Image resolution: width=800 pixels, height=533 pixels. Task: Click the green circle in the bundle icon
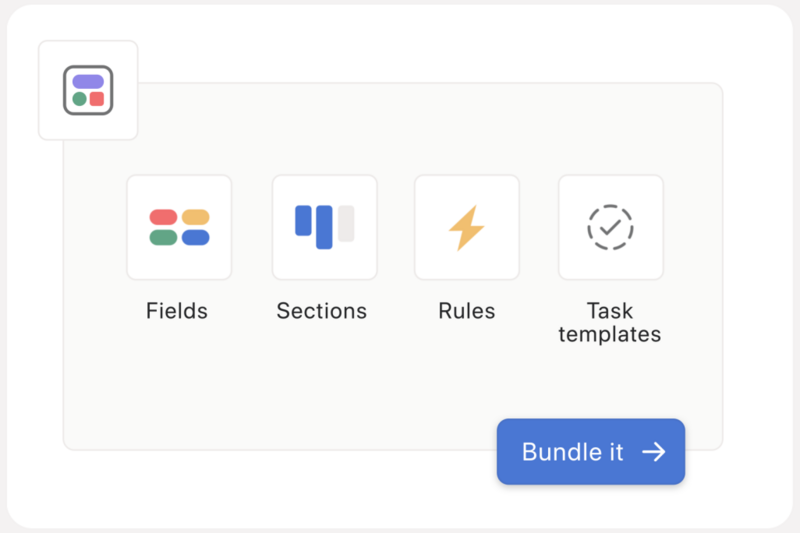coord(80,99)
